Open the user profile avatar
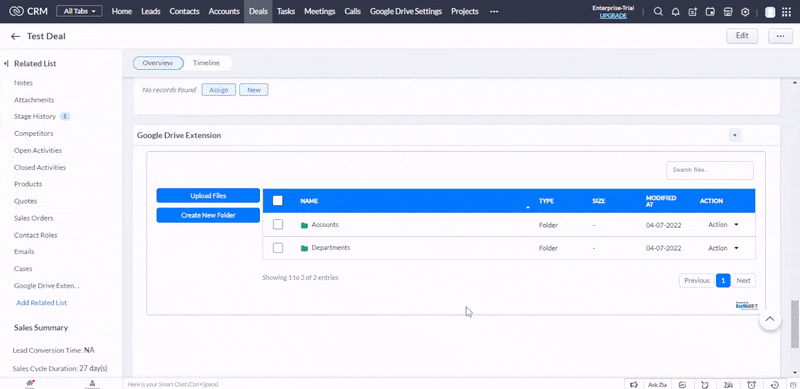 pyautogui.click(x=770, y=12)
